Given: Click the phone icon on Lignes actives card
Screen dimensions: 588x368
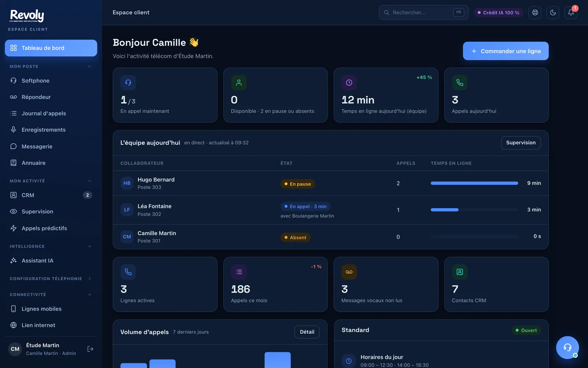Looking at the screenshot, I should click(128, 272).
